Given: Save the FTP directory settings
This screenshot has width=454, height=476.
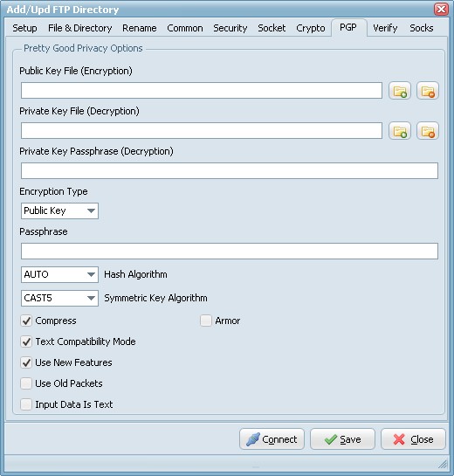Looking at the screenshot, I should (x=342, y=439).
